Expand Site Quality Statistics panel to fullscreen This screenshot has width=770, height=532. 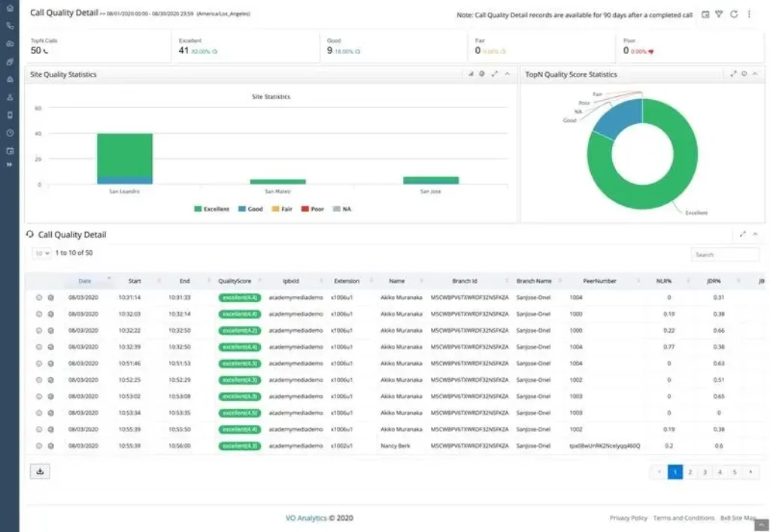click(x=494, y=74)
